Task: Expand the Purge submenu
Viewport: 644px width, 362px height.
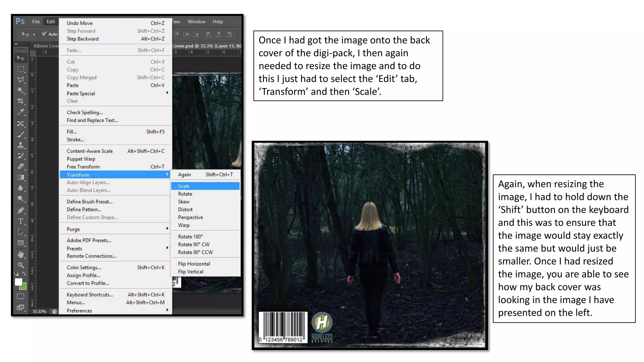Action: tap(115, 229)
